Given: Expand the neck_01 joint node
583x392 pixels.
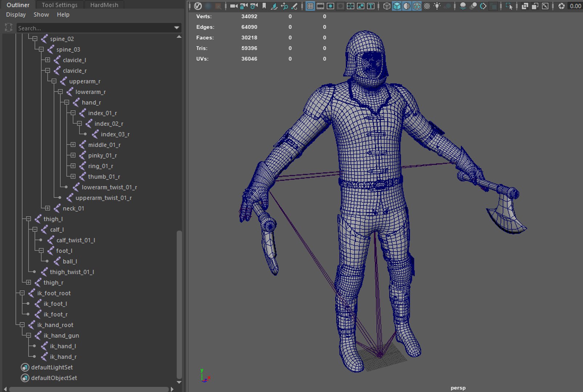Looking at the screenshot, I should (48, 208).
